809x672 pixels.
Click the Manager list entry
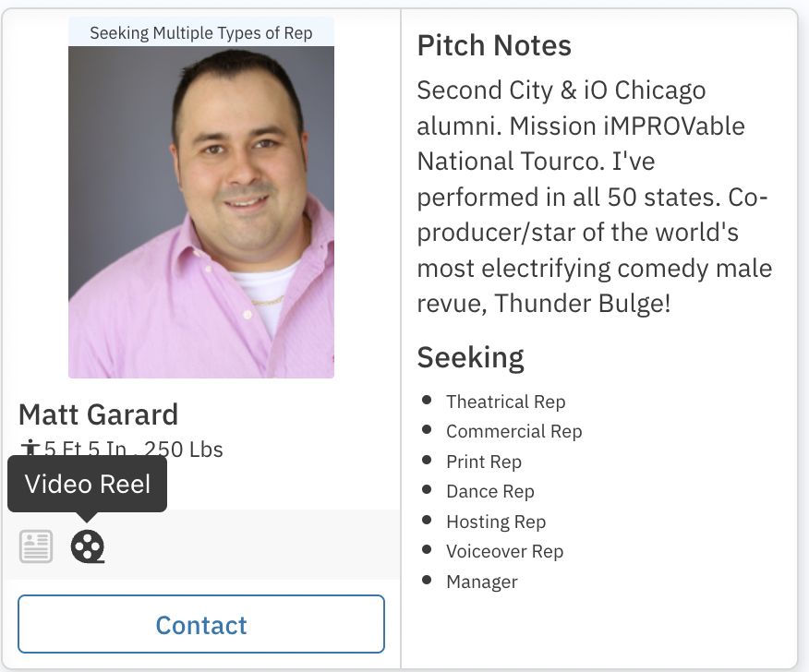(481, 582)
